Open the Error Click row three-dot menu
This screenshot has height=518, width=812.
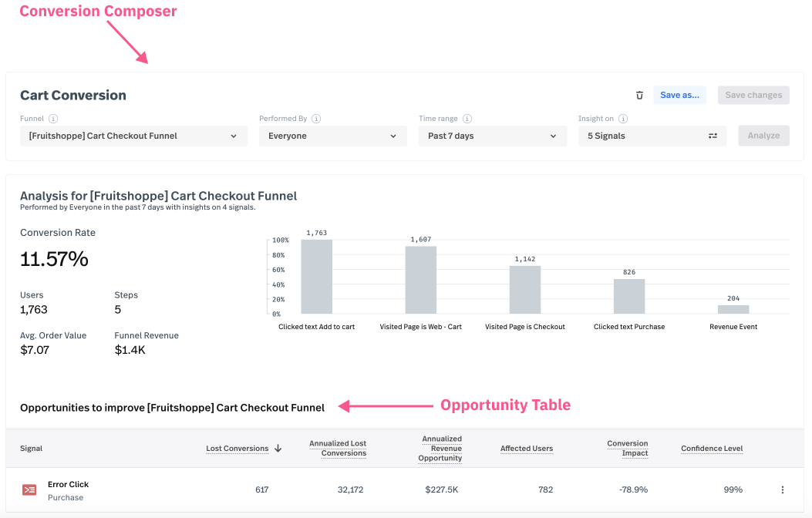(783, 489)
